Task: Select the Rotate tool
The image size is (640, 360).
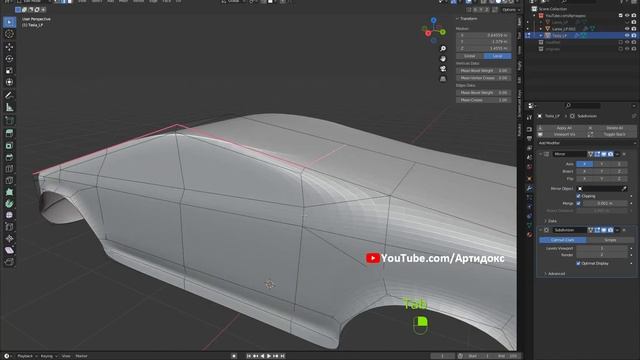Action: (x=9, y=59)
